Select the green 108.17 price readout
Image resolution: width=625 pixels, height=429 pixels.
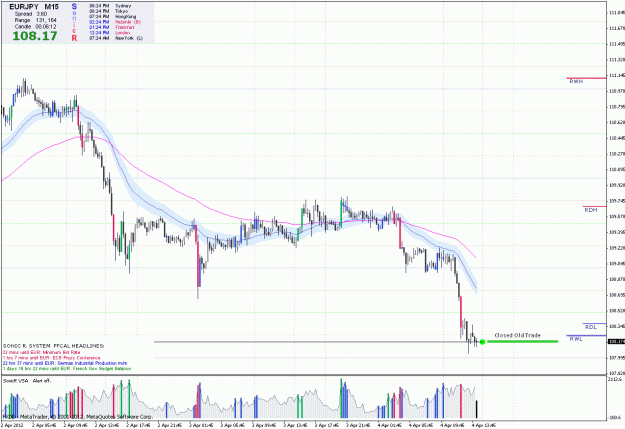[x=35, y=36]
